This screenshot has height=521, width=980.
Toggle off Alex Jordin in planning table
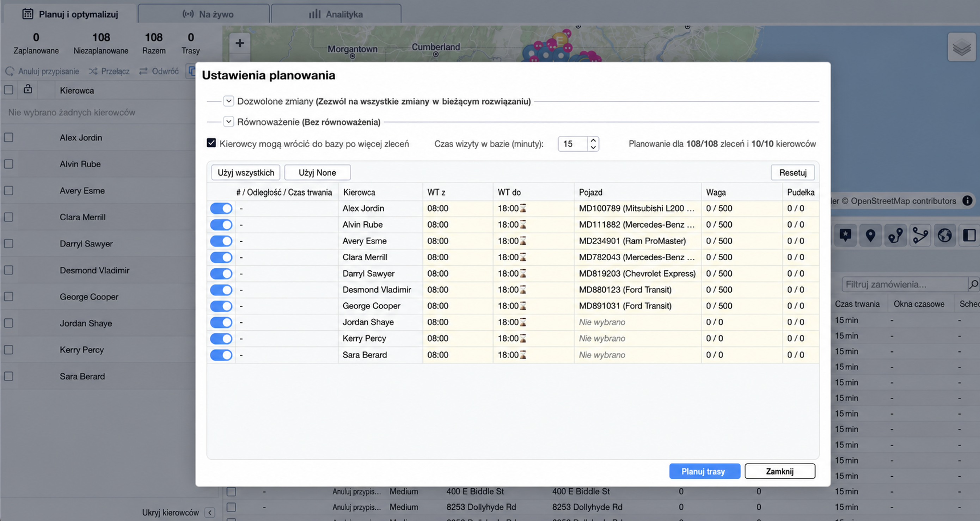coord(221,208)
